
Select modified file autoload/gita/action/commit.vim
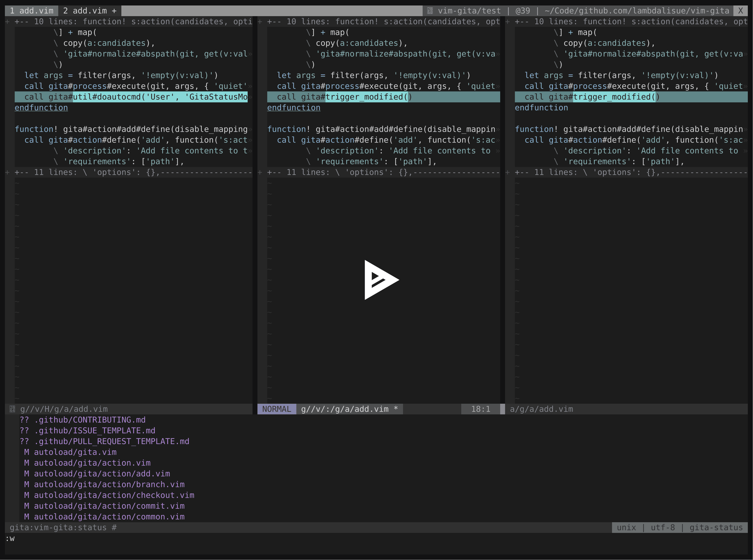coord(104,506)
